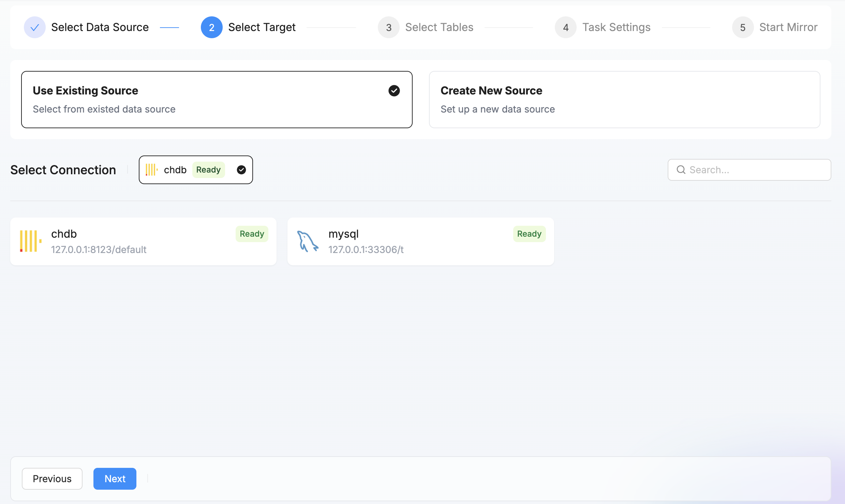Select the mysql connection card
This screenshot has width=845, height=504.
[x=421, y=241]
